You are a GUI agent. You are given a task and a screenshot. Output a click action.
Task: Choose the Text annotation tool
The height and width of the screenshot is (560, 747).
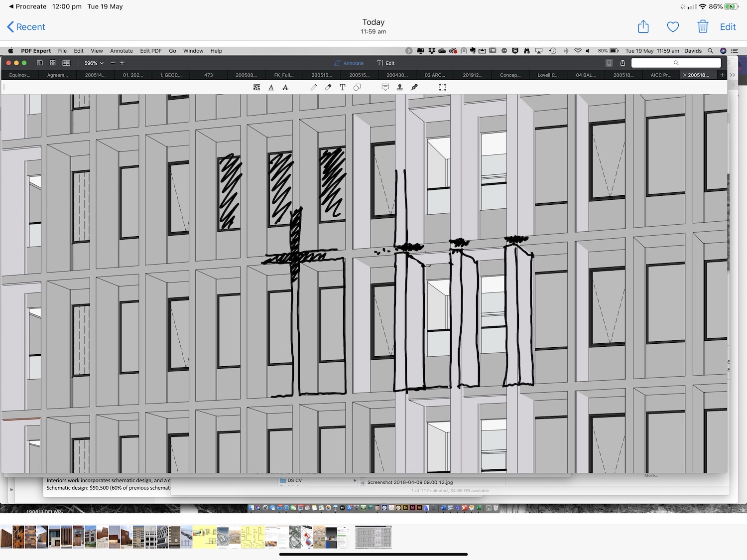(x=343, y=87)
